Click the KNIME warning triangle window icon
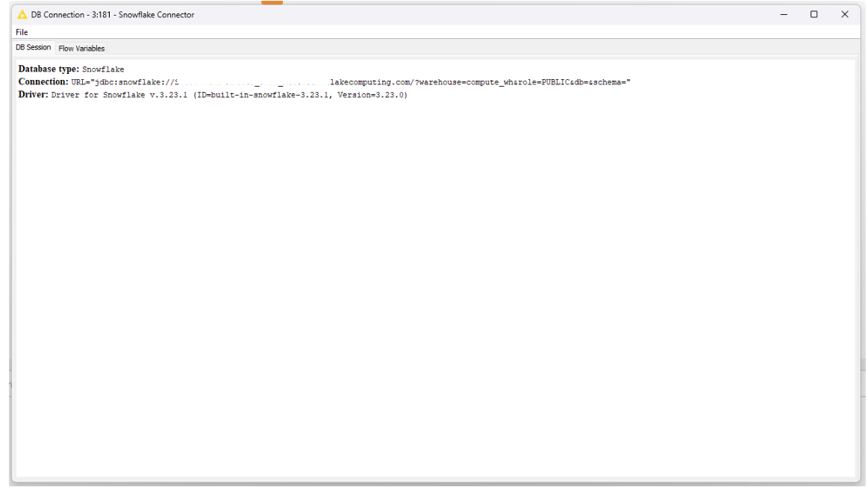The width and height of the screenshot is (868, 490). click(x=22, y=14)
